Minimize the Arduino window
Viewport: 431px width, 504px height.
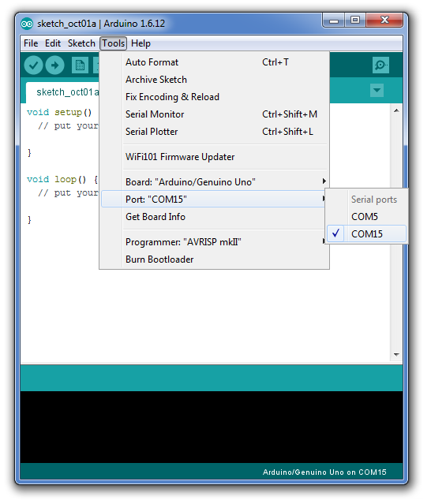click(x=334, y=21)
